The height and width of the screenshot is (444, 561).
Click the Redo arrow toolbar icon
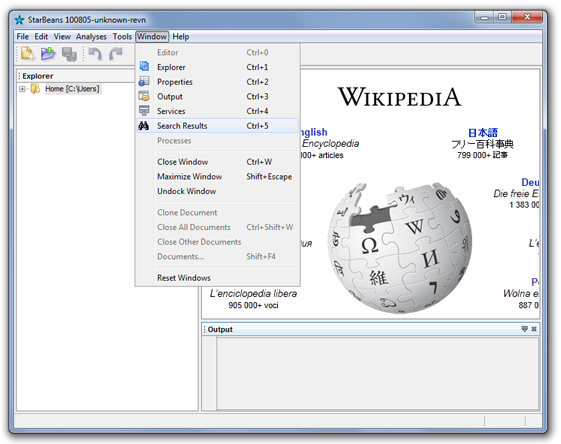point(116,54)
